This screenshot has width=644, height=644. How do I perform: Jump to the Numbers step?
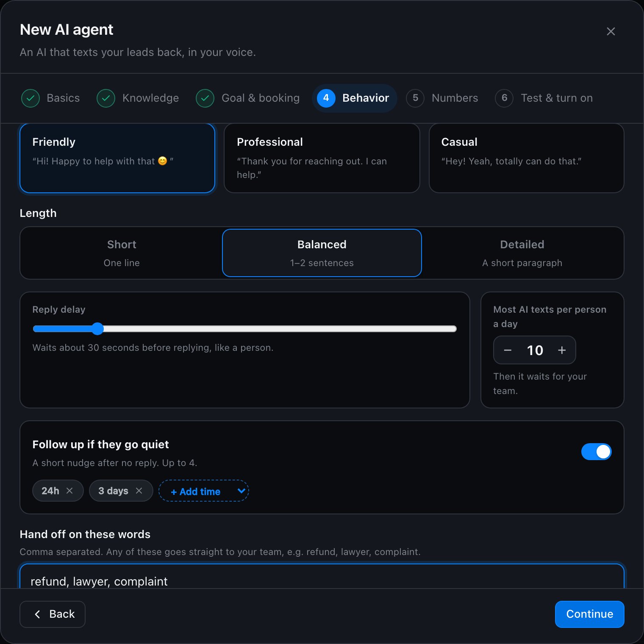(x=442, y=98)
